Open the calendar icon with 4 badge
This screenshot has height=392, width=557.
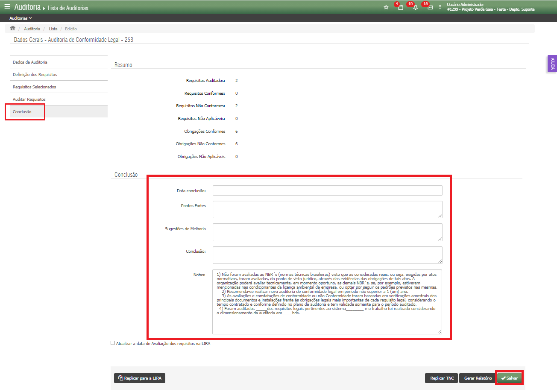coord(400,7)
